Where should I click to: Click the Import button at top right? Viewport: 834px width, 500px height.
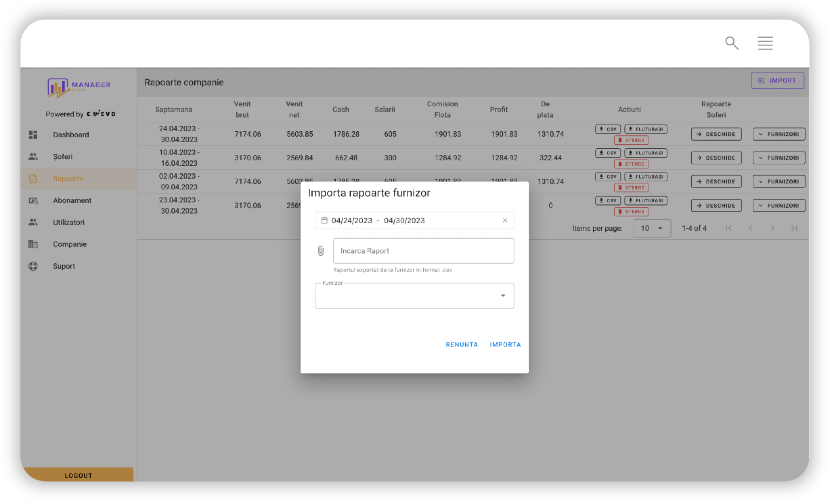tap(777, 80)
